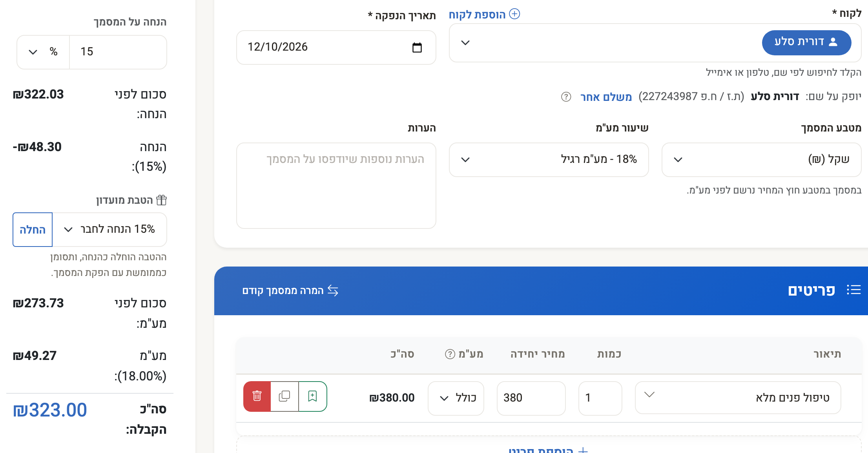Screen dimensions: 868x453
Task: Click the person icon in דורית סלע chip
Action: click(833, 42)
